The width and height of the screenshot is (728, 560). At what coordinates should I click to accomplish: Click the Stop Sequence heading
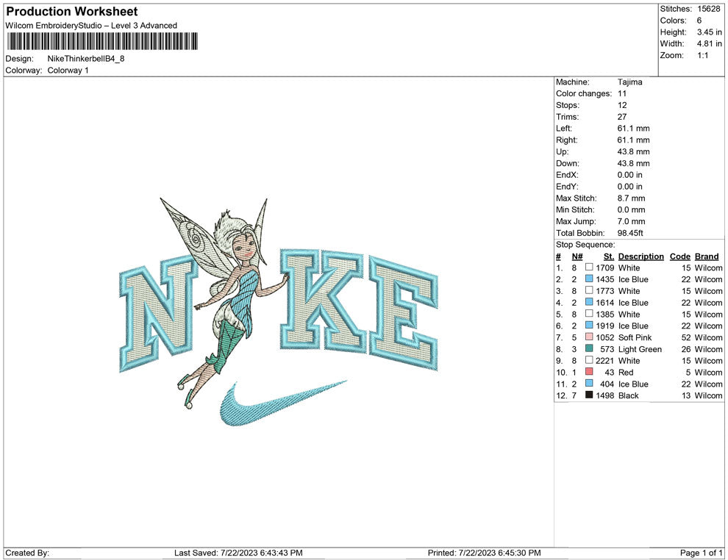click(585, 245)
